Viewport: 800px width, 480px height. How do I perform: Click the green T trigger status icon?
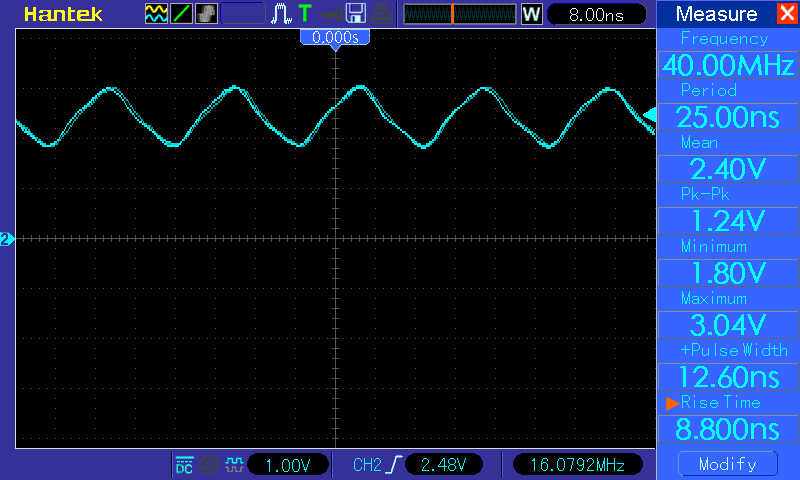pos(304,14)
